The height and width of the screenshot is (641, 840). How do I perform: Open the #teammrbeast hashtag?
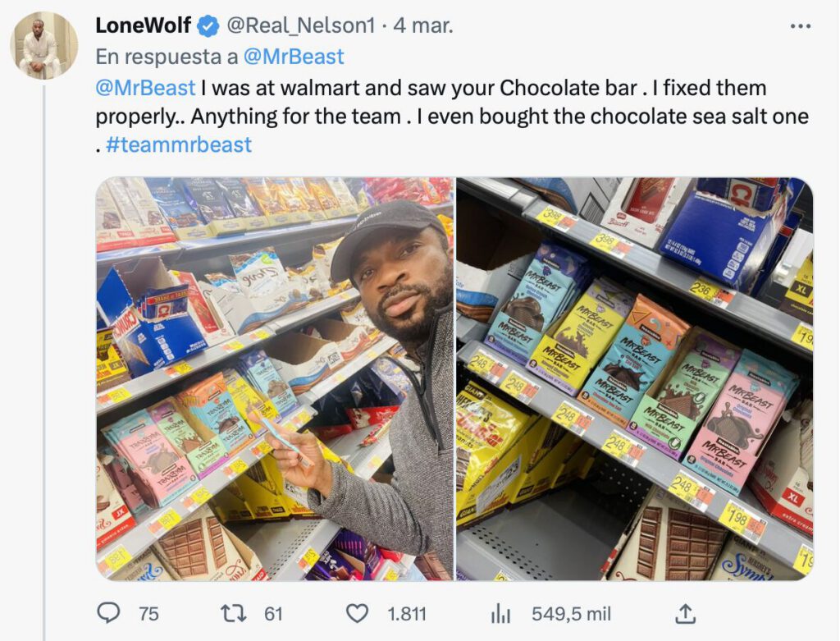(x=179, y=145)
